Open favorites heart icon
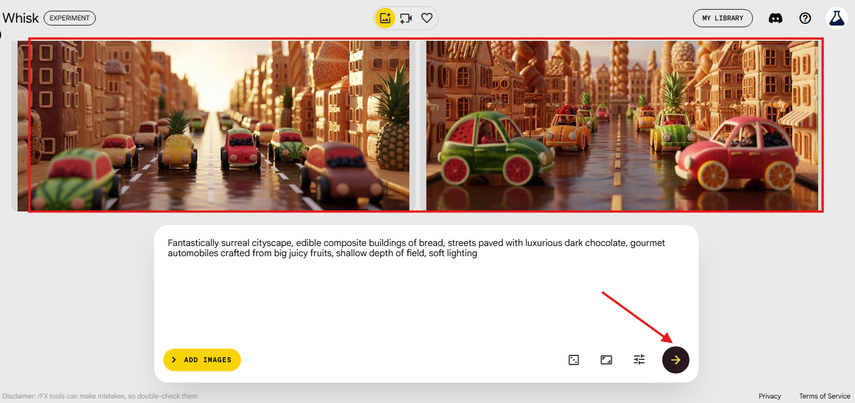Image resolution: width=855 pixels, height=403 pixels. click(427, 18)
